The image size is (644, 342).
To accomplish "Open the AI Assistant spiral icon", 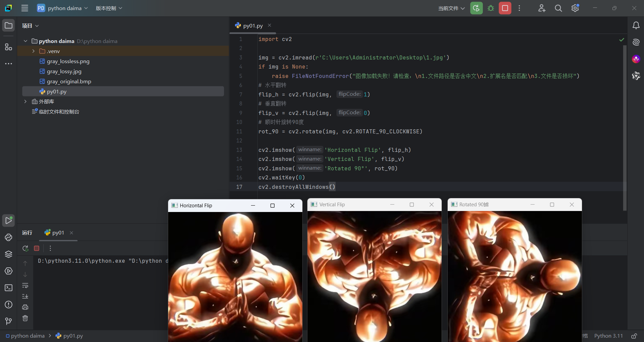I will [x=636, y=42].
